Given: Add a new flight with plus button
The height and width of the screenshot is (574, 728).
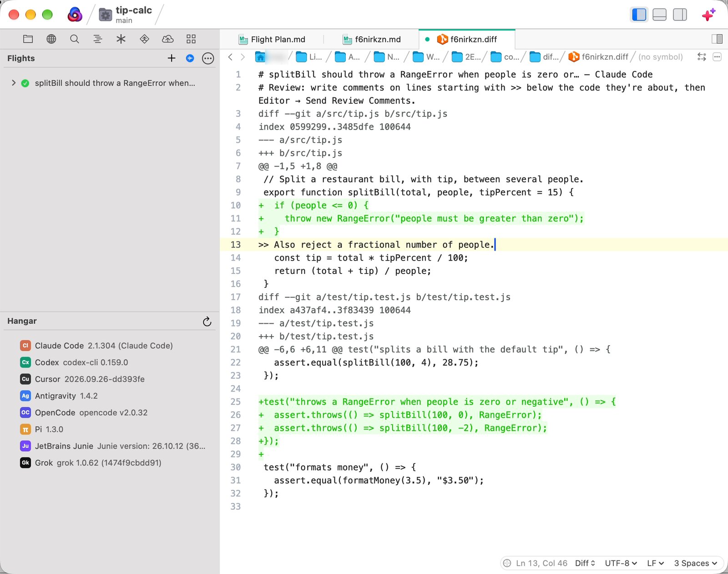Looking at the screenshot, I should coord(172,58).
